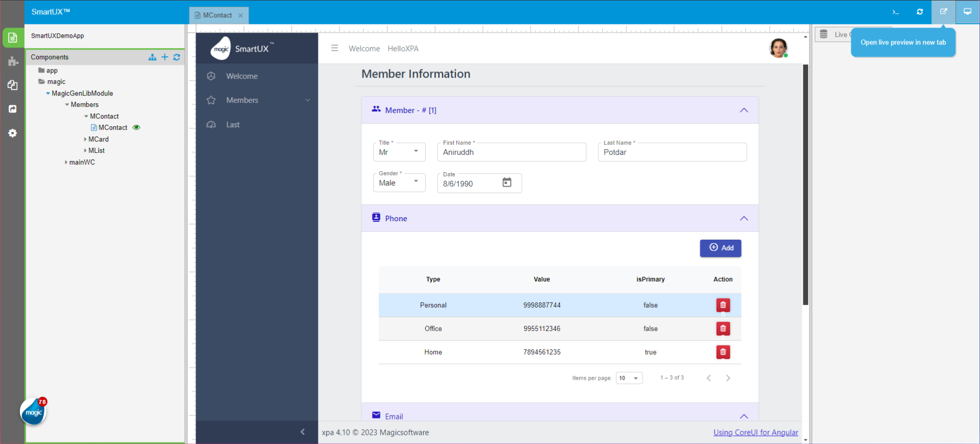This screenshot has height=444, width=980.
Task: Delete the Office phone row
Action: pyautogui.click(x=723, y=329)
